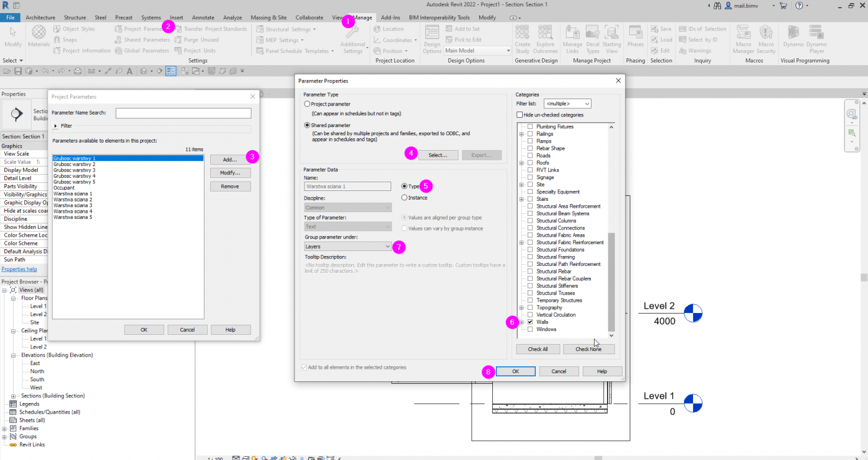Uncheck the Walls category checkbox
Image resolution: width=868 pixels, height=460 pixels.
pyautogui.click(x=530, y=322)
